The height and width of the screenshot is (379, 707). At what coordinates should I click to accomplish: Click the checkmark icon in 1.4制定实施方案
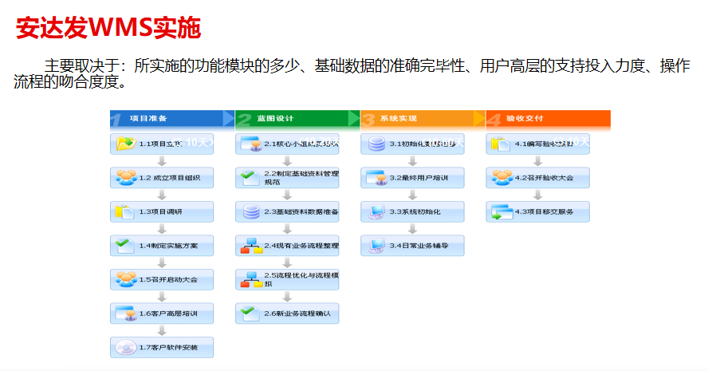[x=124, y=246]
